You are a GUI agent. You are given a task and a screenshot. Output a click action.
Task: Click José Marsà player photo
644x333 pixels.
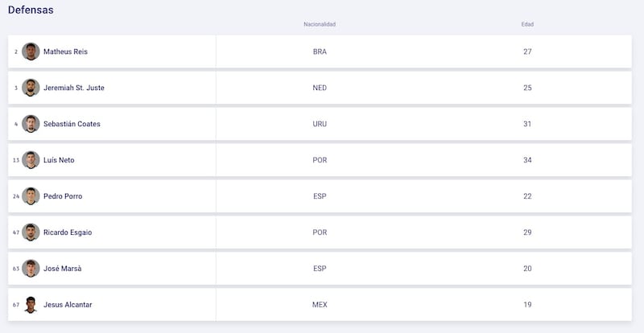[x=31, y=269]
